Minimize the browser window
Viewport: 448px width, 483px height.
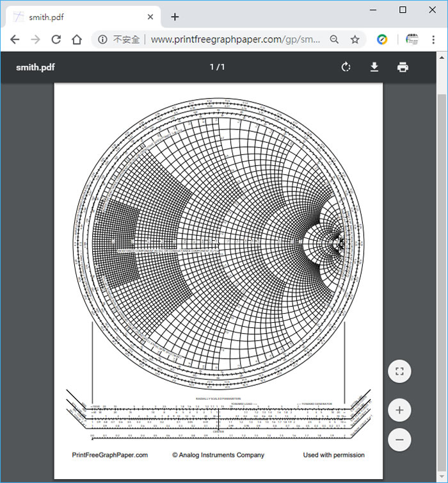(x=373, y=10)
